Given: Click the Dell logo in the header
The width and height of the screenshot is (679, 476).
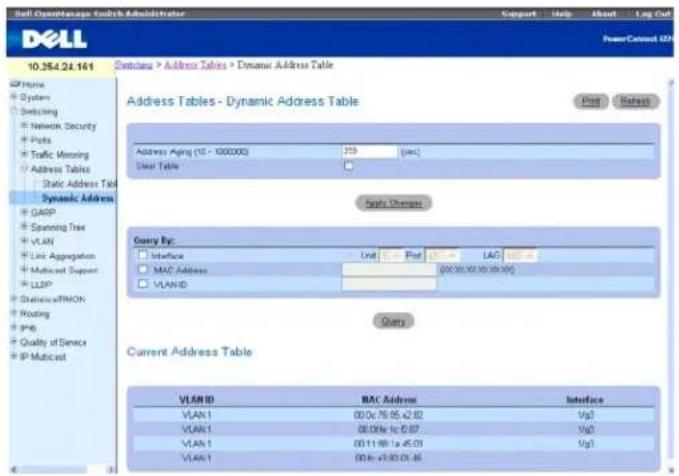Looking at the screenshot, I should pos(54,39).
